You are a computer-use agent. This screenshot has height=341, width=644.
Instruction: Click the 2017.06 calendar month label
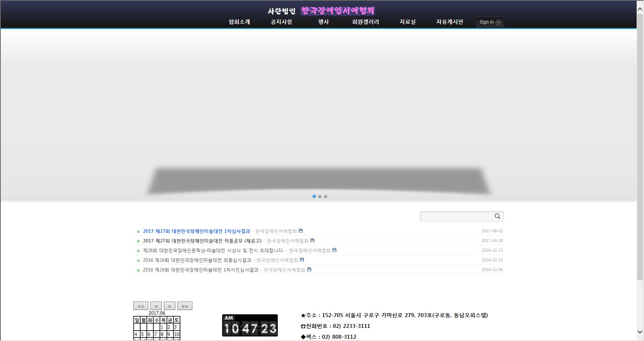(x=157, y=313)
